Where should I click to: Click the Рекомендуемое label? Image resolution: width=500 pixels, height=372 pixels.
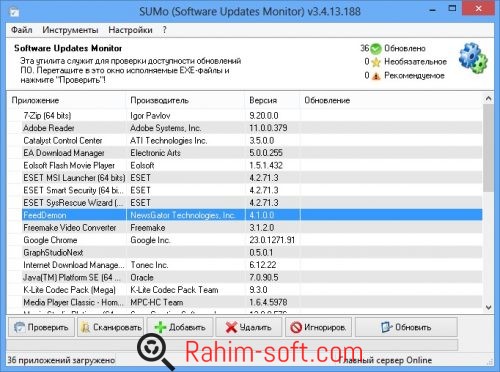[414, 76]
